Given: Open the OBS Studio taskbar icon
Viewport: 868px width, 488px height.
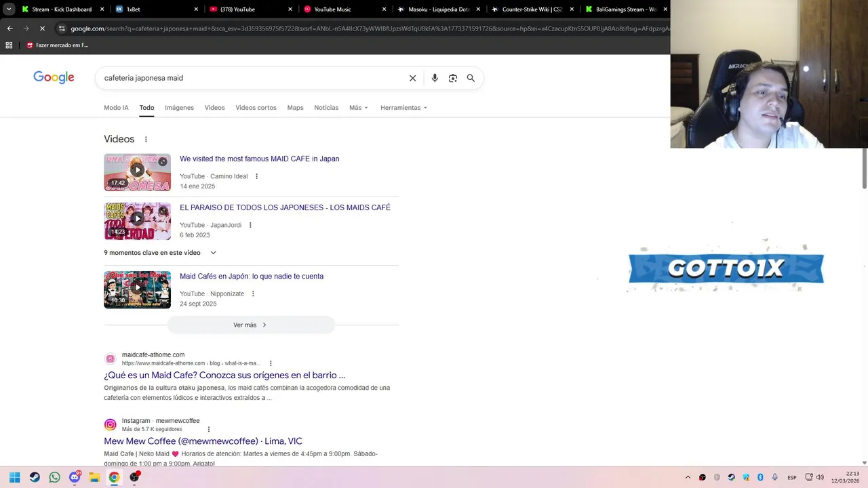Looking at the screenshot, I should (x=134, y=477).
